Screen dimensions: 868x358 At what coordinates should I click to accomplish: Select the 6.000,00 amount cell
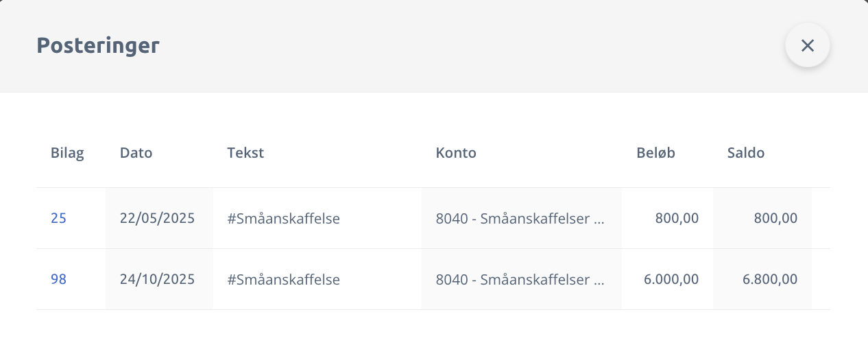point(671,280)
